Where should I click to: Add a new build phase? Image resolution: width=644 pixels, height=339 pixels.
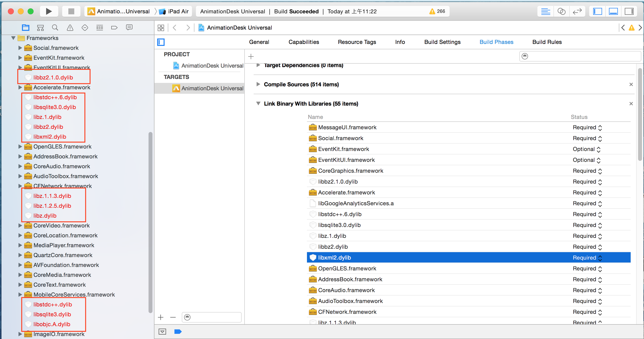click(x=251, y=56)
